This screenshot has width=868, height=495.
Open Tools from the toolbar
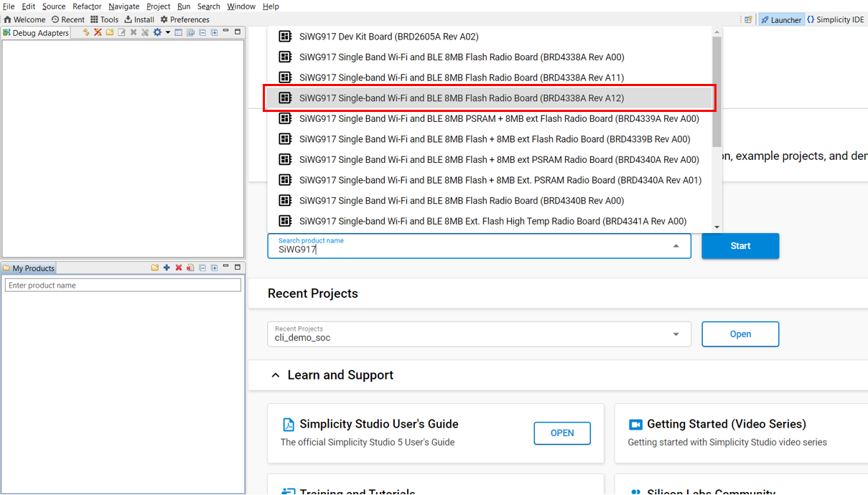104,19
